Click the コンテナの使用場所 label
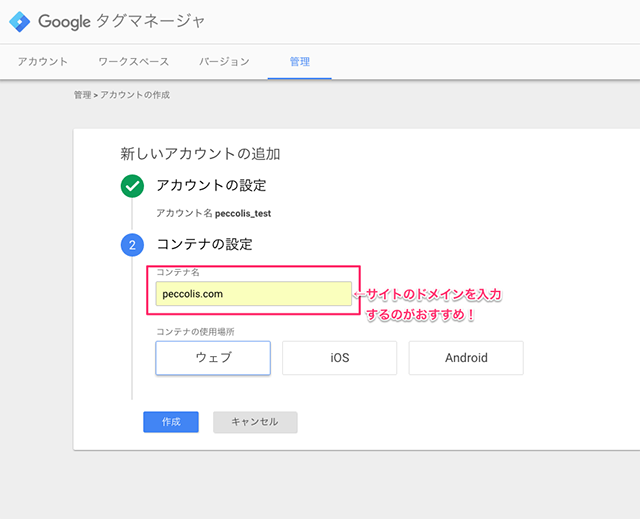This screenshot has width=640, height=519. [195, 332]
